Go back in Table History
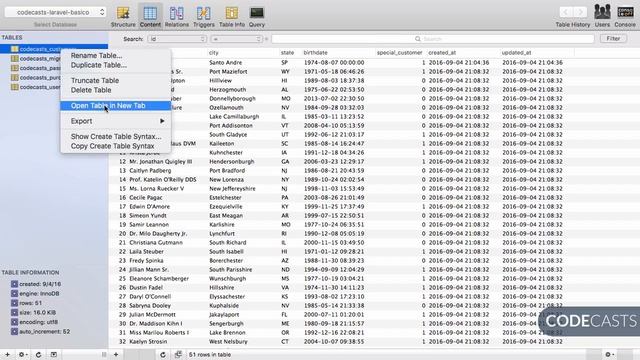This screenshot has width=640, height=360. pyautogui.click(x=565, y=12)
